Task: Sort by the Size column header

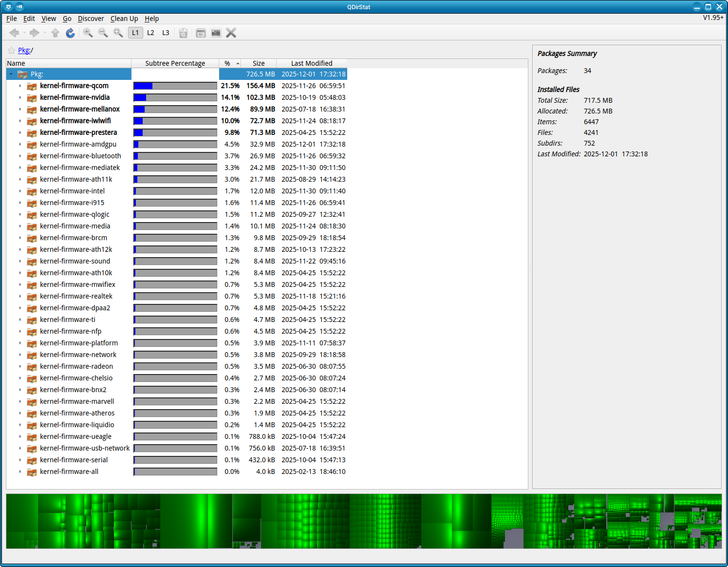Action: (259, 63)
